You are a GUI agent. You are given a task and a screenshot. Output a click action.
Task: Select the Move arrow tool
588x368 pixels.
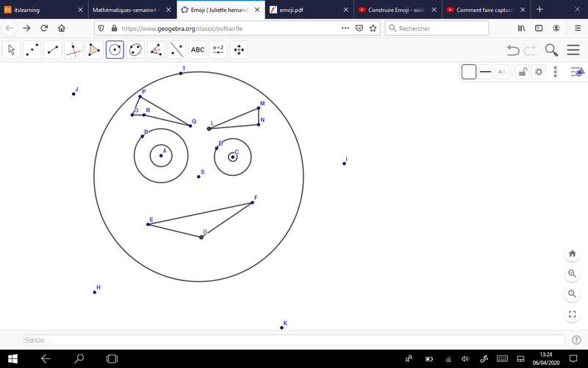11,50
